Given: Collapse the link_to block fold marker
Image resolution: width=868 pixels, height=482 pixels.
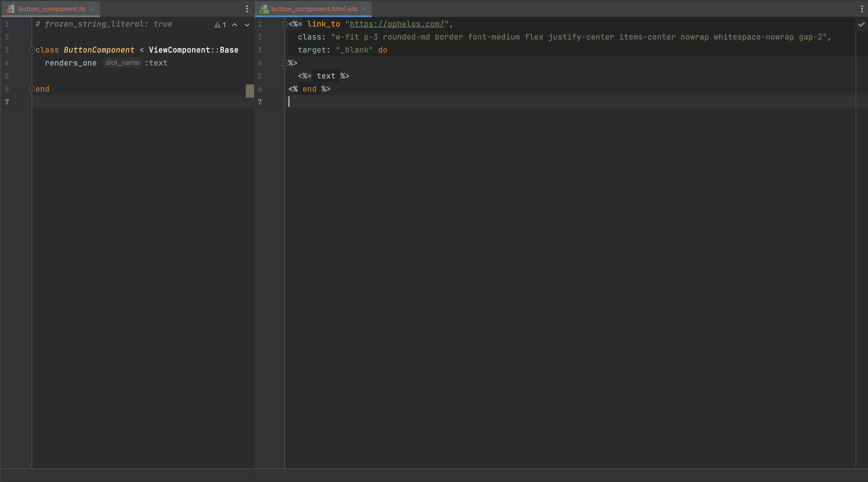Looking at the screenshot, I should coord(285,24).
